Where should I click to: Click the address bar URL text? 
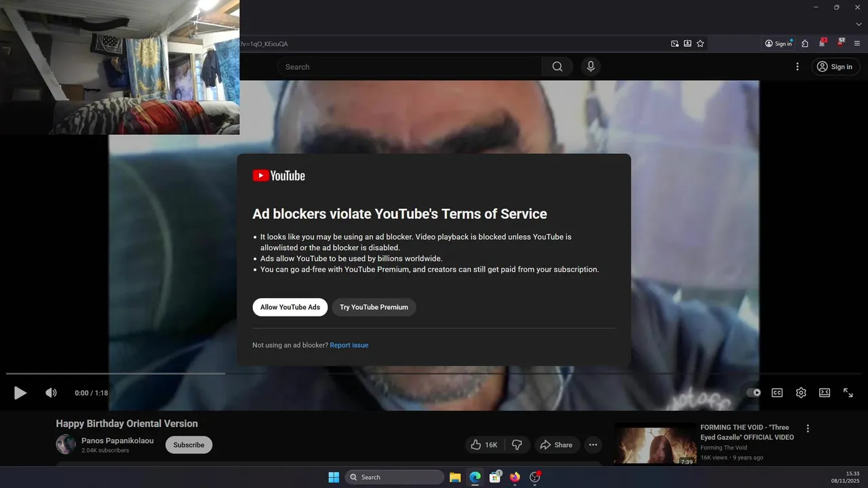click(x=264, y=43)
